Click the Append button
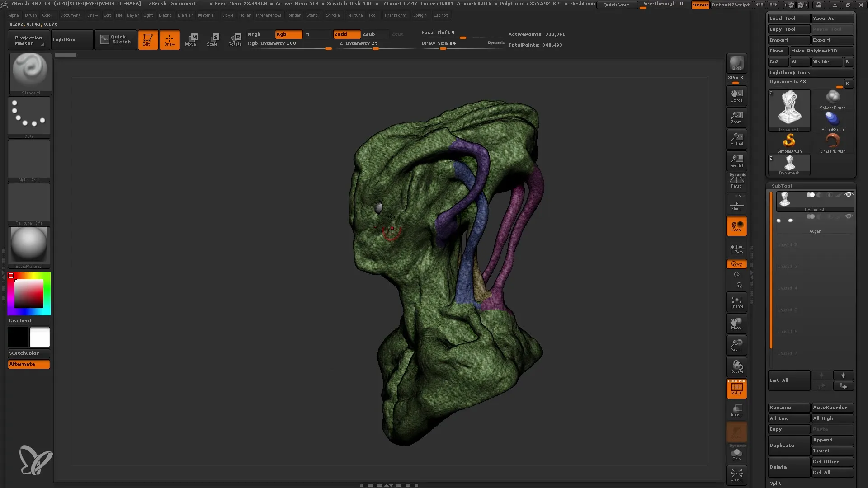 [832, 440]
